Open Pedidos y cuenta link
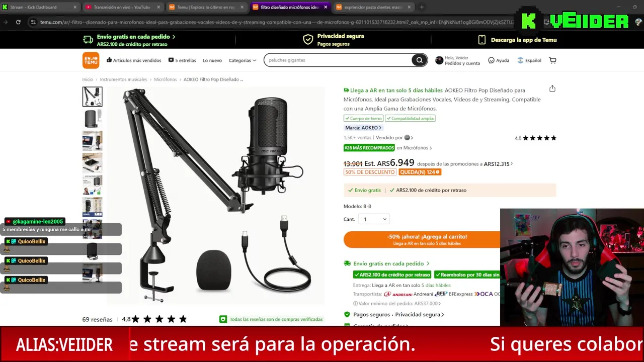644x362 pixels. pos(462,63)
